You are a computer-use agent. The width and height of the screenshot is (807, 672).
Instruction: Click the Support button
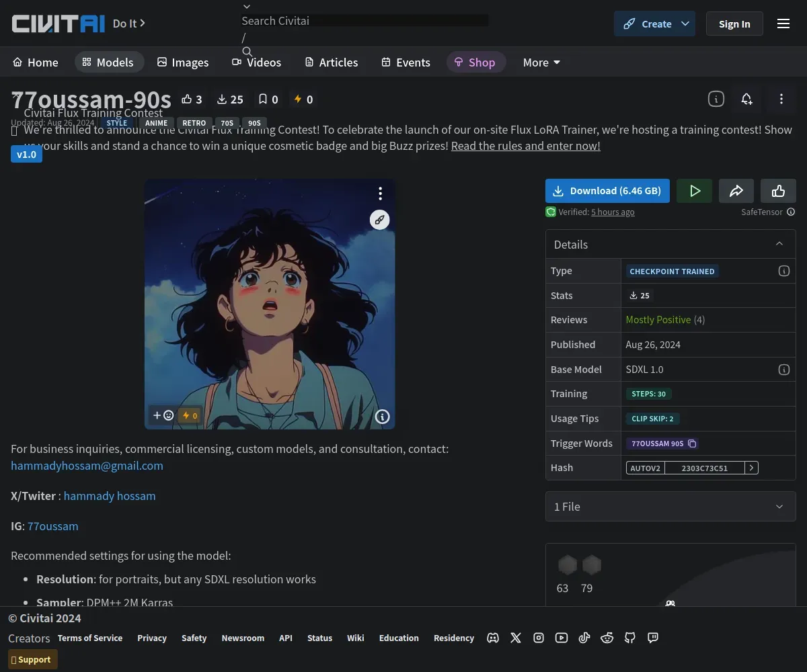click(33, 659)
